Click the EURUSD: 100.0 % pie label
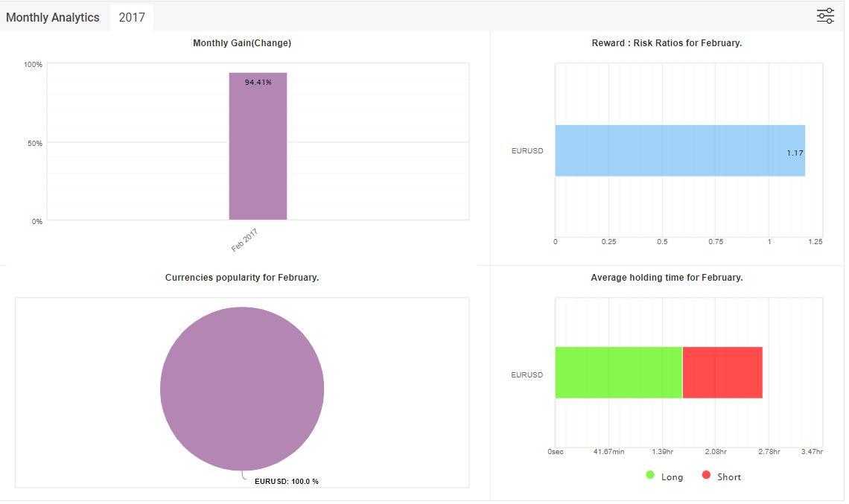Screen dimensions: 849x504 pyautogui.click(x=287, y=482)
